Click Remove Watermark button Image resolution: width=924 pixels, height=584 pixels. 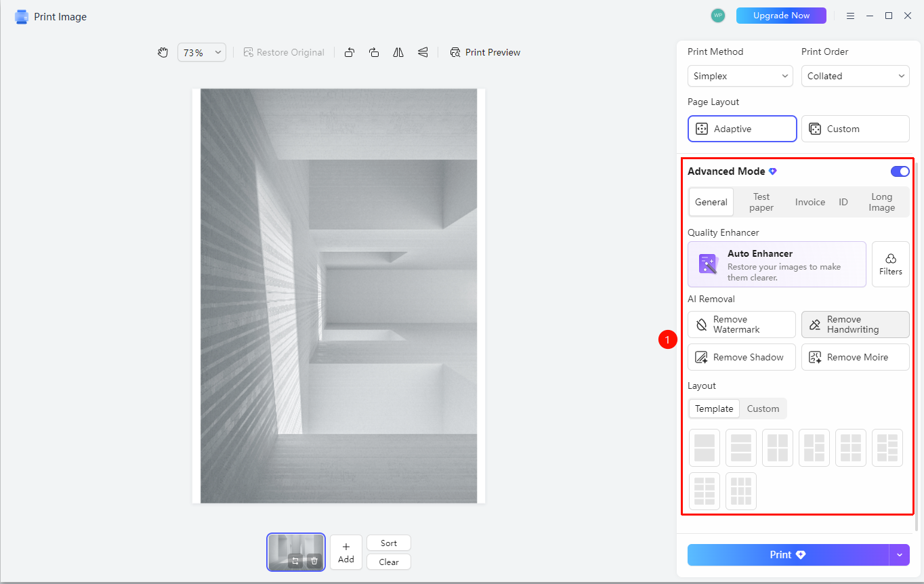742,325
